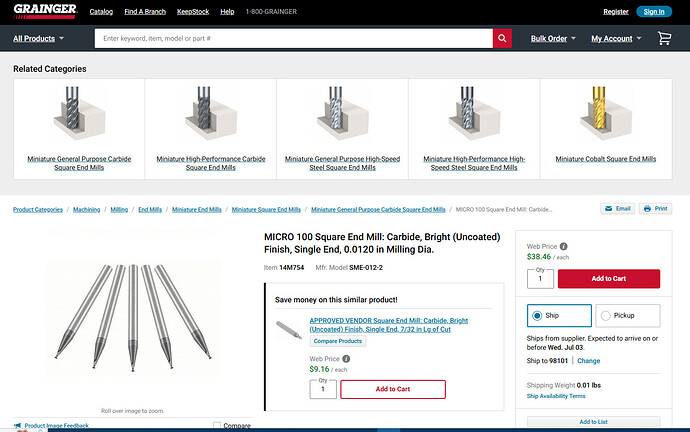
Task: Click the Web Price info icon near $38.46
Action: pos(563,246)
